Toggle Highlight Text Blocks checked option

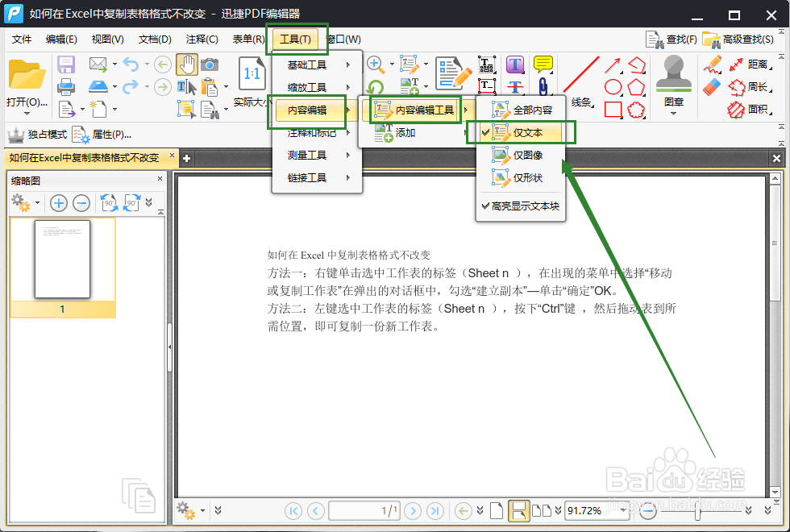(x=521, y=206)
